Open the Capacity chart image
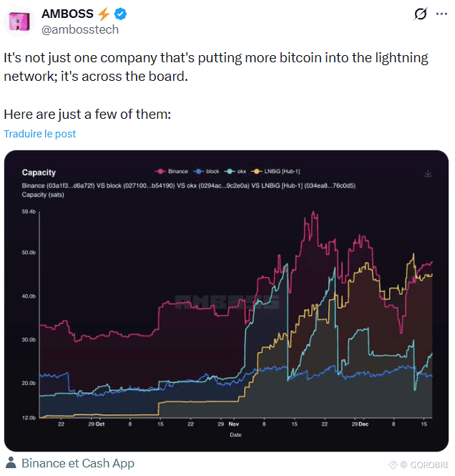455x476 pixels. (x=226, y=301)
